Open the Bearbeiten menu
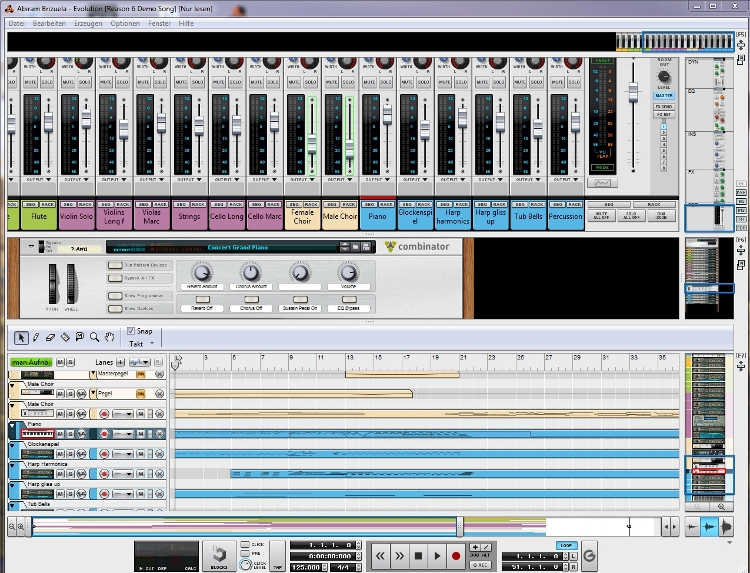 click(49, 22)
